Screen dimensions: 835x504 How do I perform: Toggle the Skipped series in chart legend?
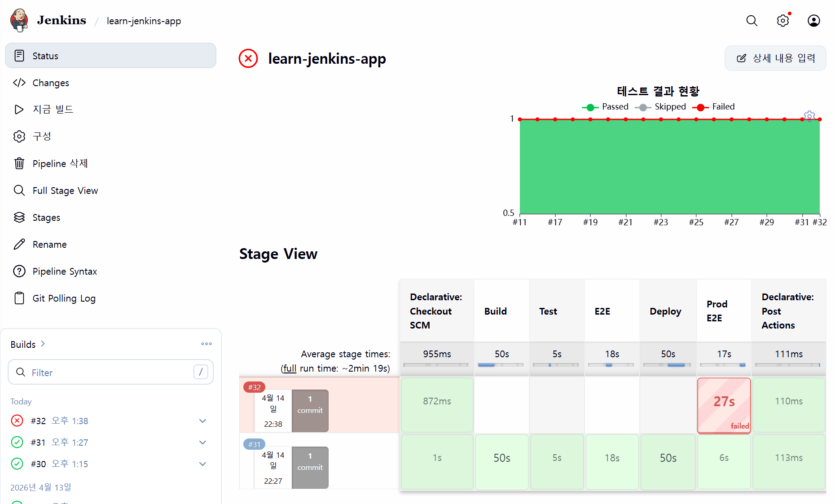(x=660, y=107)
